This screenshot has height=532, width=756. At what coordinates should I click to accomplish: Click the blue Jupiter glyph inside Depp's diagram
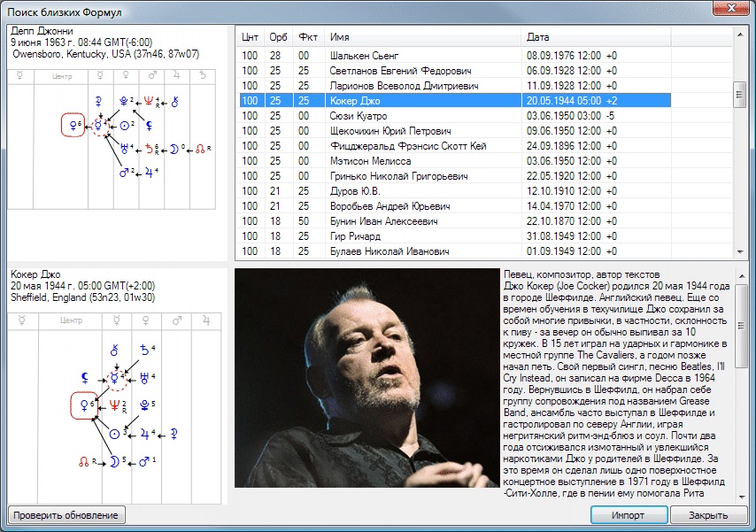click(149, 173)
